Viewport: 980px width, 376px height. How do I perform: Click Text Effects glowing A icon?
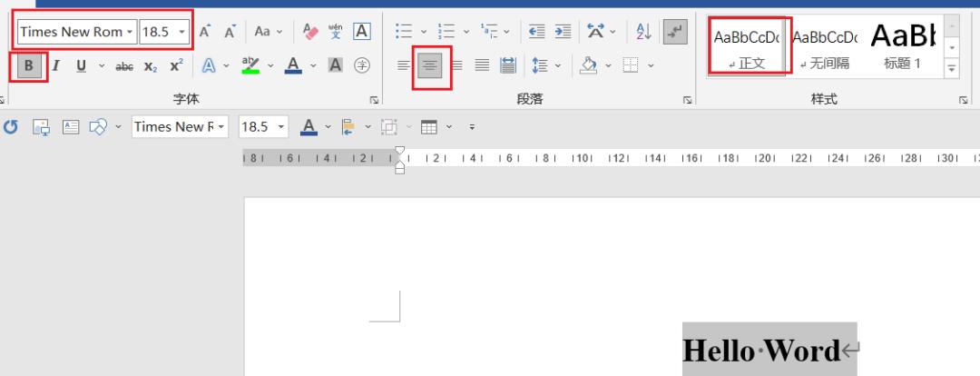[x=209, y=65]
